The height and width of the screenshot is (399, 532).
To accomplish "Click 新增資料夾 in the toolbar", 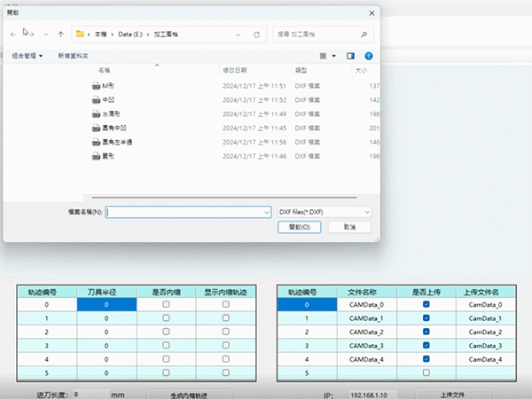I will click(x=74, y=55).
